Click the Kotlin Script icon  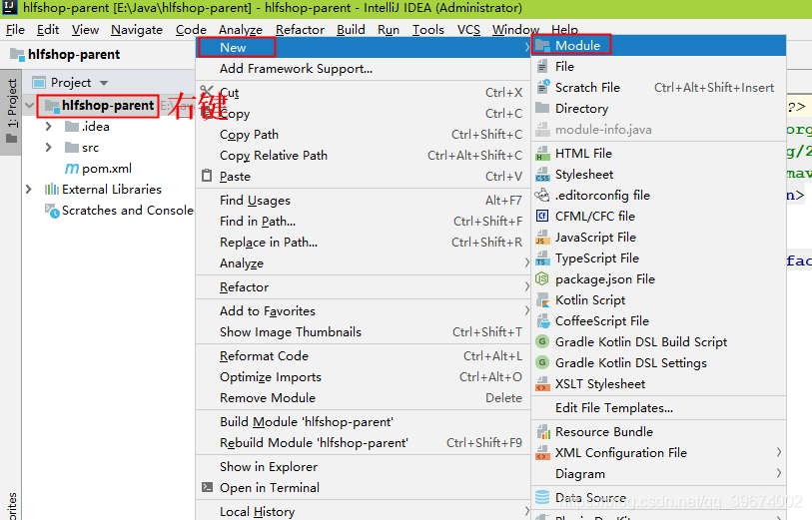[x=542, y=300]
